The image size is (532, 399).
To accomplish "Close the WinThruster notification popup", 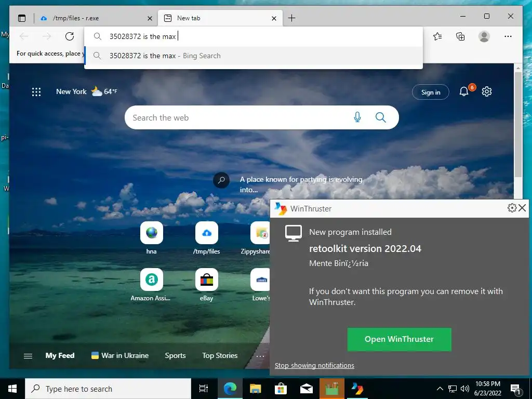I will (523, 208).
